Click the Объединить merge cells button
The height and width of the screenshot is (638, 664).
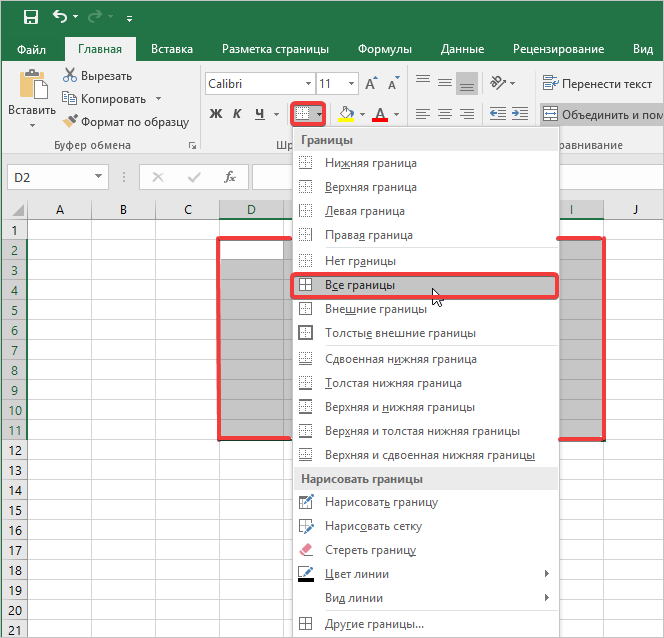pos(602,114)
